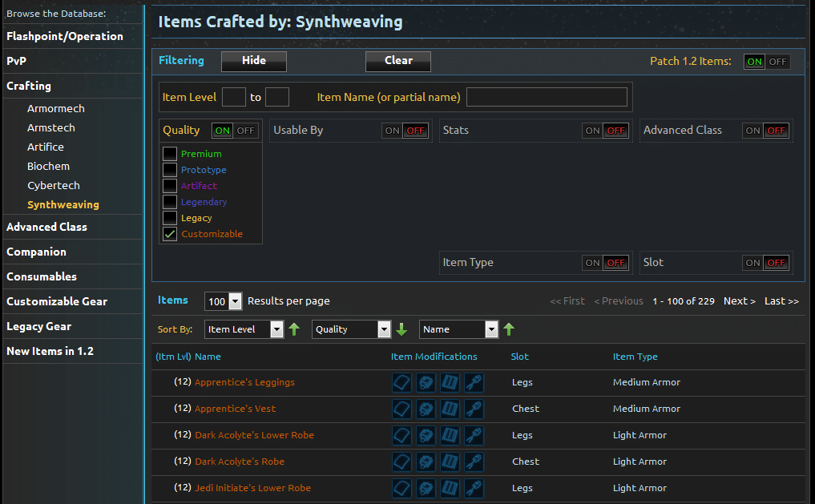
Task: Go to the Next results page
Action: tap(739, 301)
